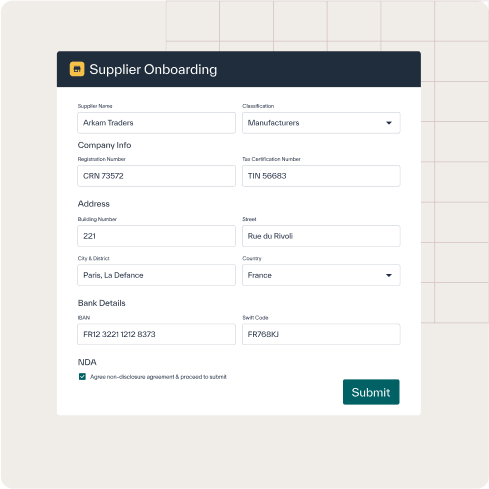Click the Address section heading
This screenshot has height=489, width=489.
tap(94, 204)
